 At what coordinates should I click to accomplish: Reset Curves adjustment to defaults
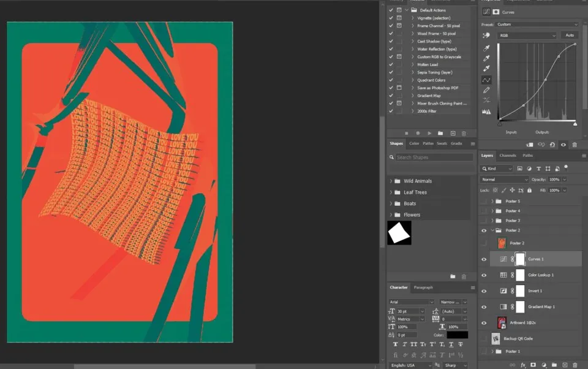tap(552, 145)
